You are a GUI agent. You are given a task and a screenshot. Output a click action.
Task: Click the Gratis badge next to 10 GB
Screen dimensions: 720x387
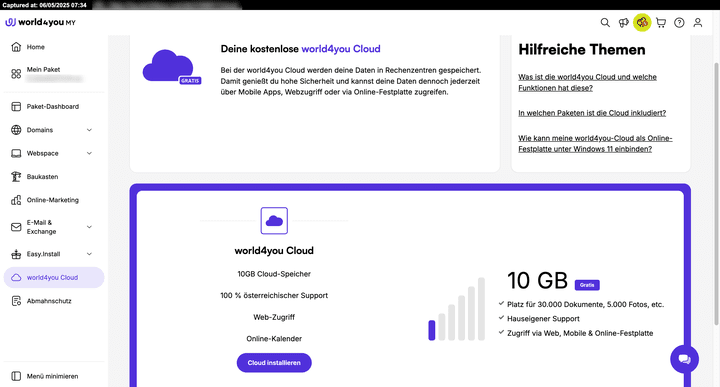(x=587, y=285)
